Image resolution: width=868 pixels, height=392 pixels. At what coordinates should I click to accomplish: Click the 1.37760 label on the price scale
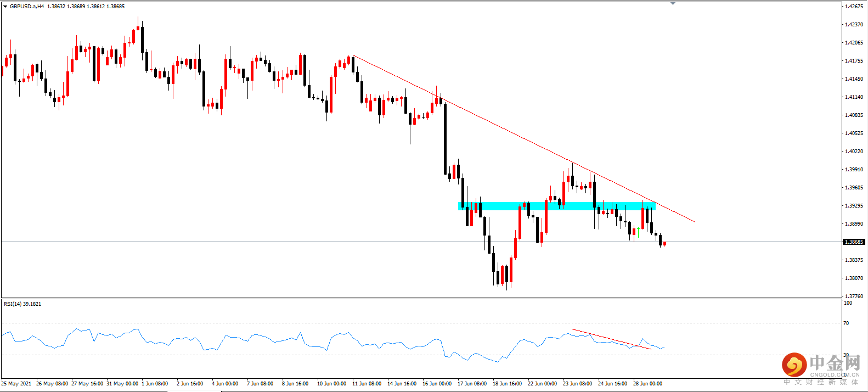tap(854, 296)
